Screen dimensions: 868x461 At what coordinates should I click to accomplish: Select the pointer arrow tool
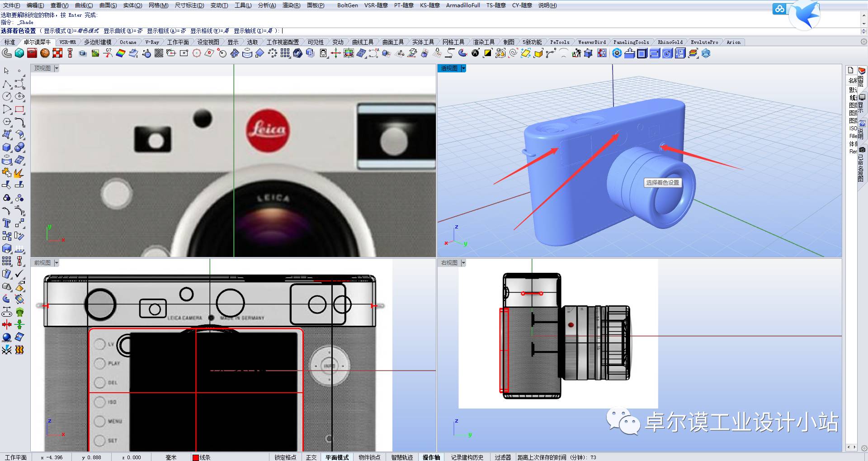point(6,71)
